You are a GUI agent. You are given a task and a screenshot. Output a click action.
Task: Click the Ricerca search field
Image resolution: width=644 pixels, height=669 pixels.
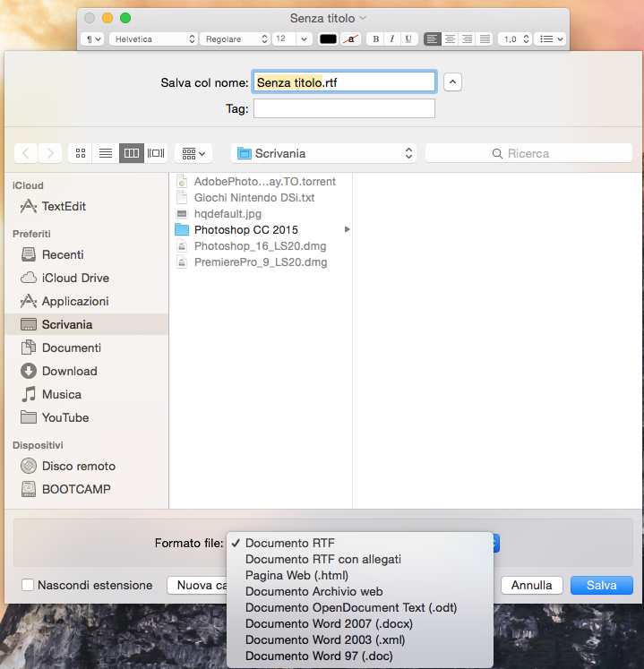[528, 153]
